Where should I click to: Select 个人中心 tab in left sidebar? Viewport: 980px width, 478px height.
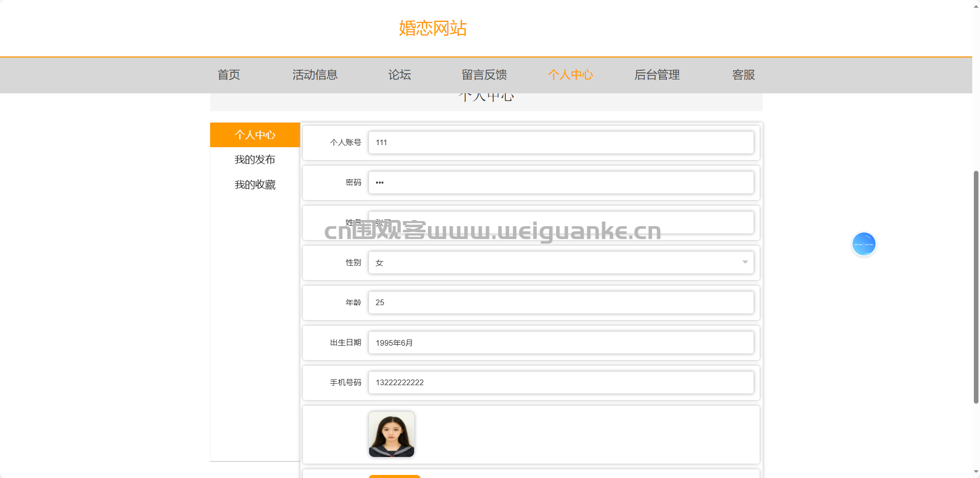point(255,135)
